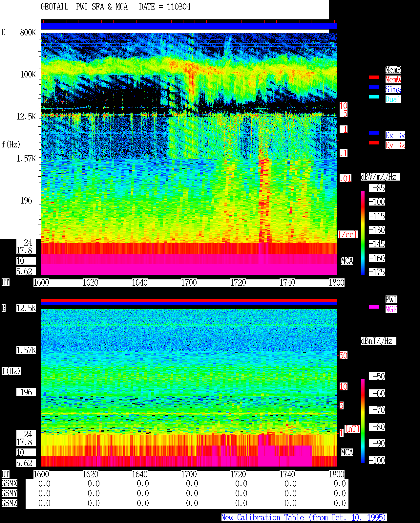Click the GSMZ row label
The height and width of the screenshot is (523, 420).
pos(9,503)
